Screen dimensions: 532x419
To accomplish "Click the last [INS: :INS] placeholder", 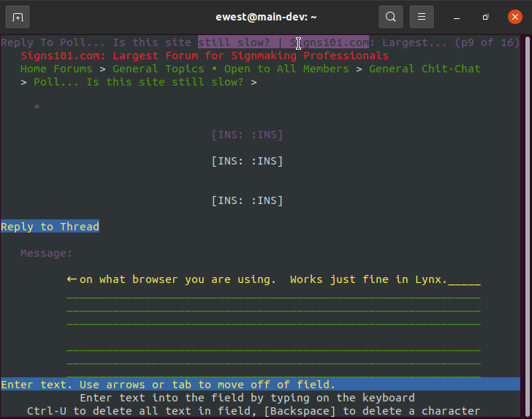I will [247, 200].
